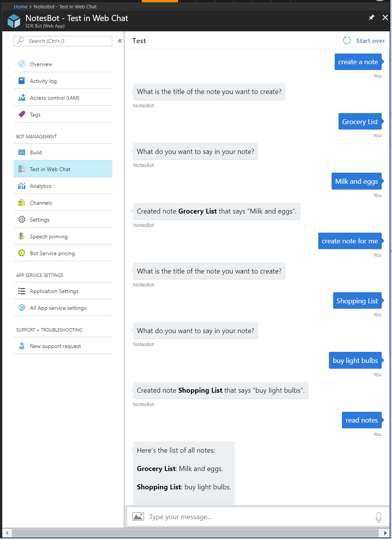Open Analytics from the sidebar icon
The image size is (392, 539).
pyautogui.click(x=22, y=186)
